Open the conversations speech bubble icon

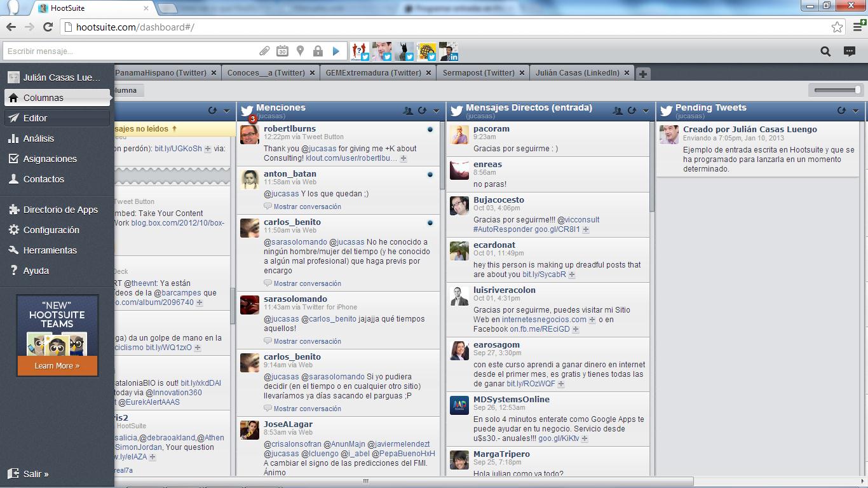[x=849, y=51]
